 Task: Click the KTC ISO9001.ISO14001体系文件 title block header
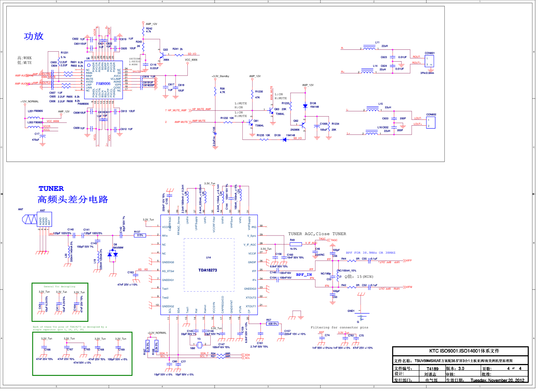click(x=464, y=351)
